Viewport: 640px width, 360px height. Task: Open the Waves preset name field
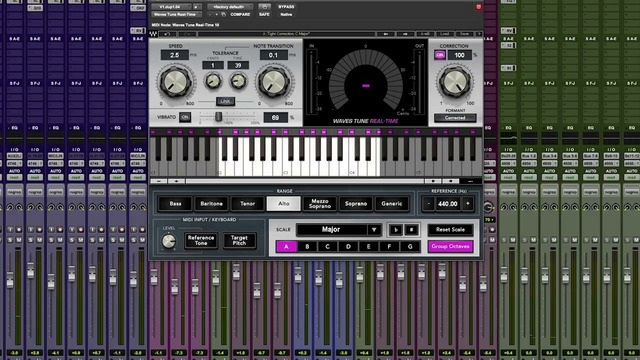(x=286, y=34)
